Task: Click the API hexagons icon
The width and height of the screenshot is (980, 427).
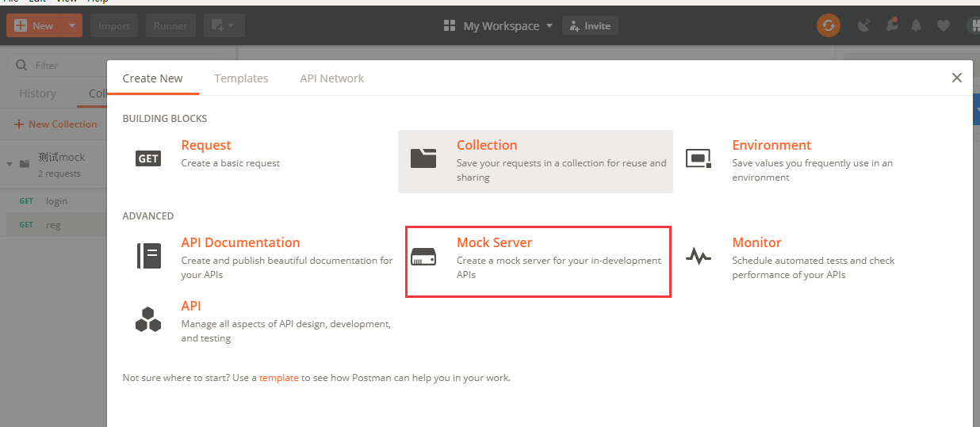Action: tap(148, 319)
